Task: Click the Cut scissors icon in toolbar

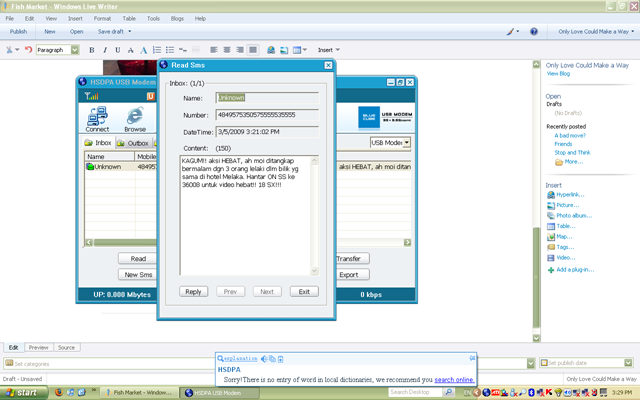Action: (9, 50)
